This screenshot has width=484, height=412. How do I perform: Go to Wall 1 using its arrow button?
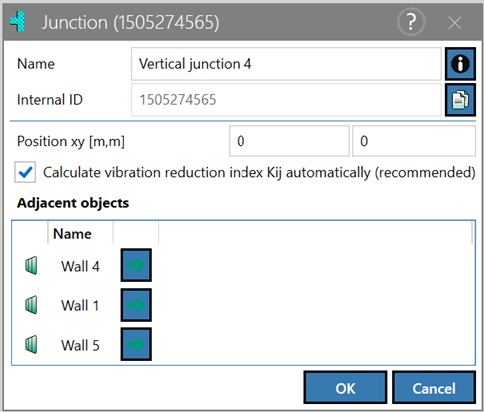[136, 305]
